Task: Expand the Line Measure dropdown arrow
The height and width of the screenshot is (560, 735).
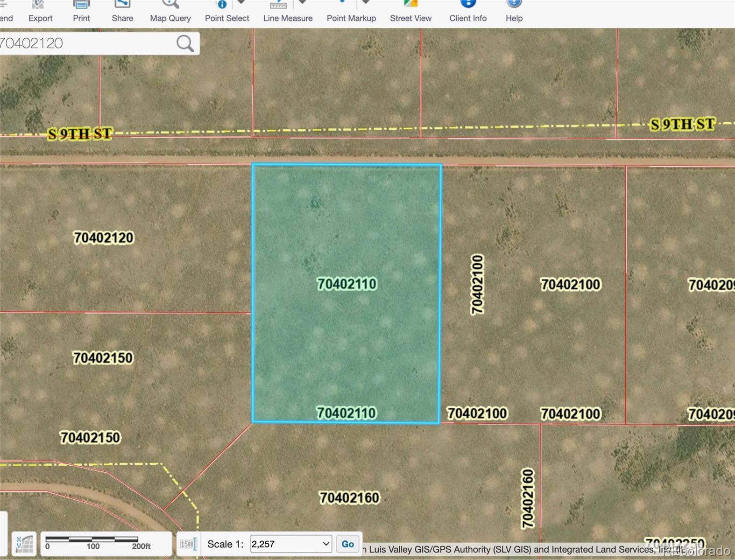Action: click(x=303, y=3)
